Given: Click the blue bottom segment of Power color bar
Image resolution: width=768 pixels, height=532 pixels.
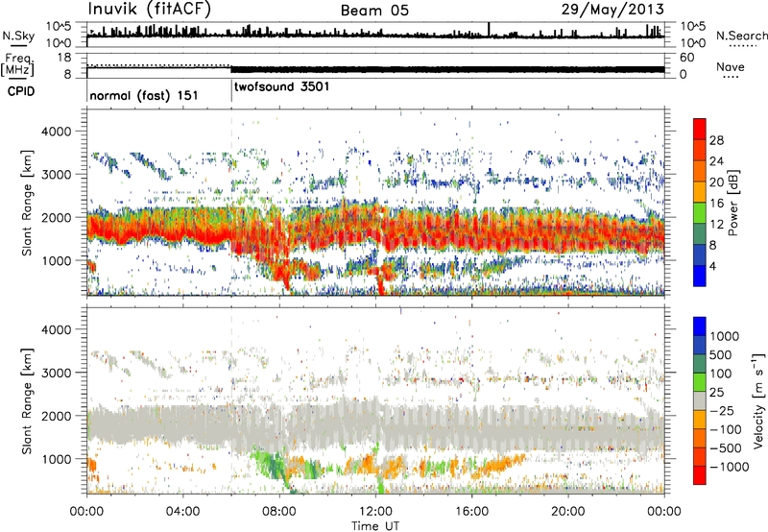Looking at the screenshot, I should [x=700, y=276].
